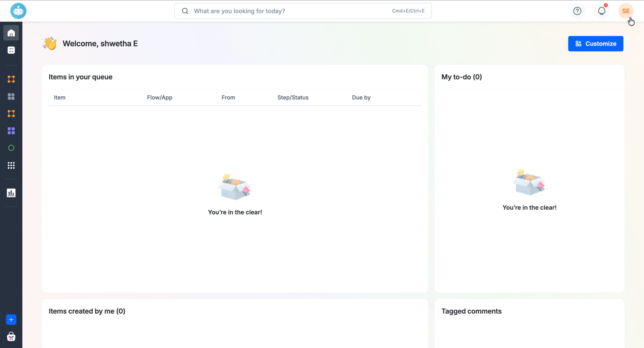Open the first orange Process icon in sidebar
This screenshot has width=644, height=348.
pos(11,79)
